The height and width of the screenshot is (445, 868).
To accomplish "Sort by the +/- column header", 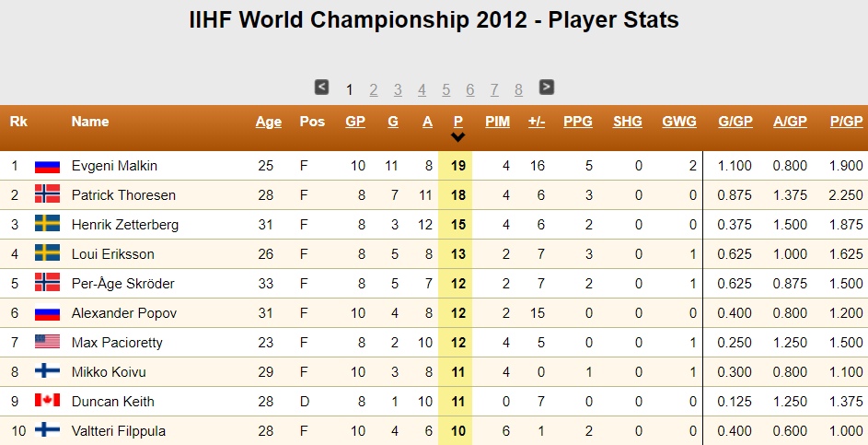I will point(537,122).
